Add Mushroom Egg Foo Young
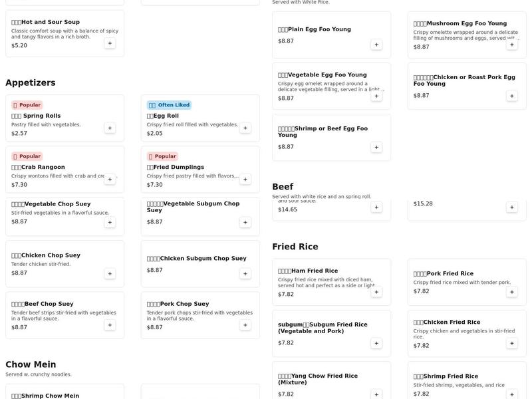 tap(512, 45)
